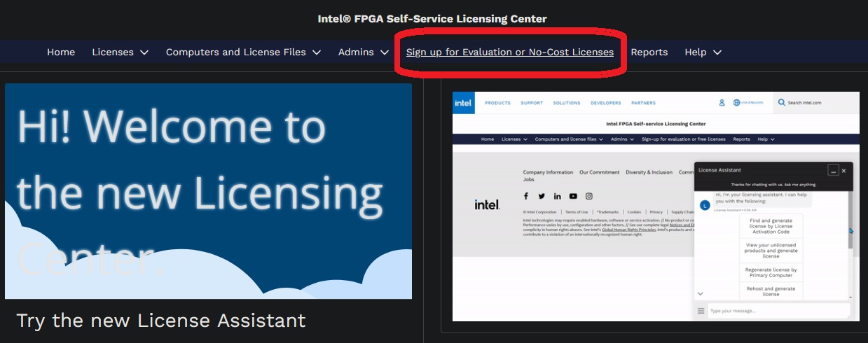Click the 'Try the new License Assistant' heading
This screenshot has height=343, width=868.
(x=161, y=321)
